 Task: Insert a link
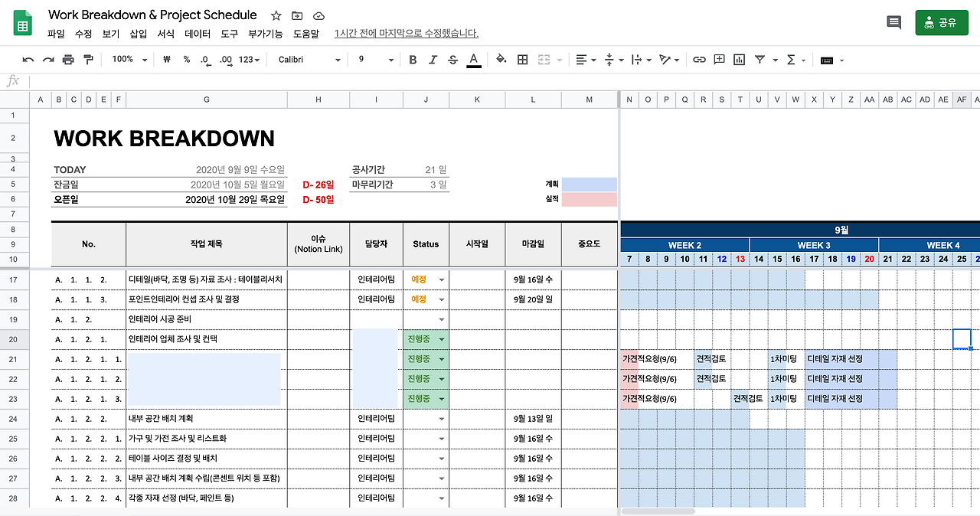pyautogui.click(x=698, y=59)
